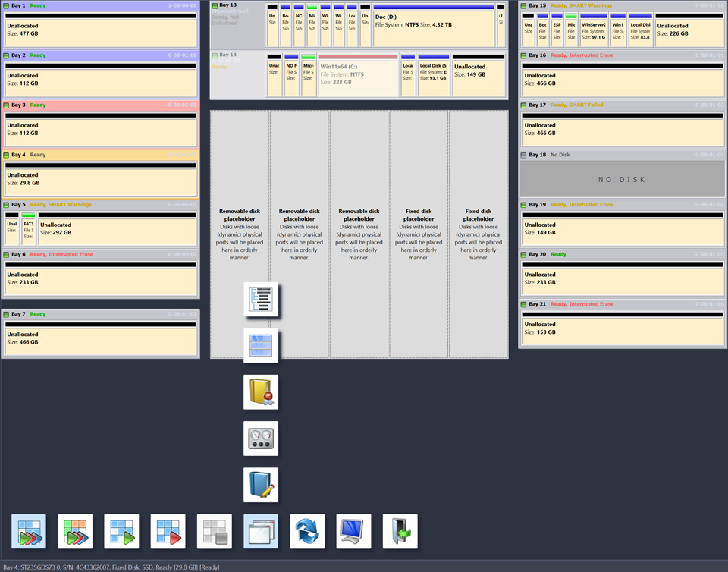Click the tree list view icon
This screenshot has width=728, height=572.
coord(260,300)
